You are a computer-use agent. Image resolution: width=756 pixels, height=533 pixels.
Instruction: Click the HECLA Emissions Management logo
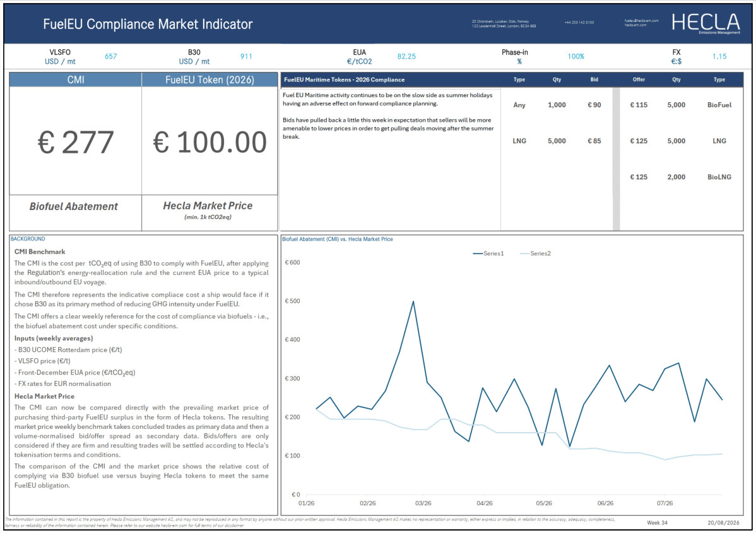706,23
